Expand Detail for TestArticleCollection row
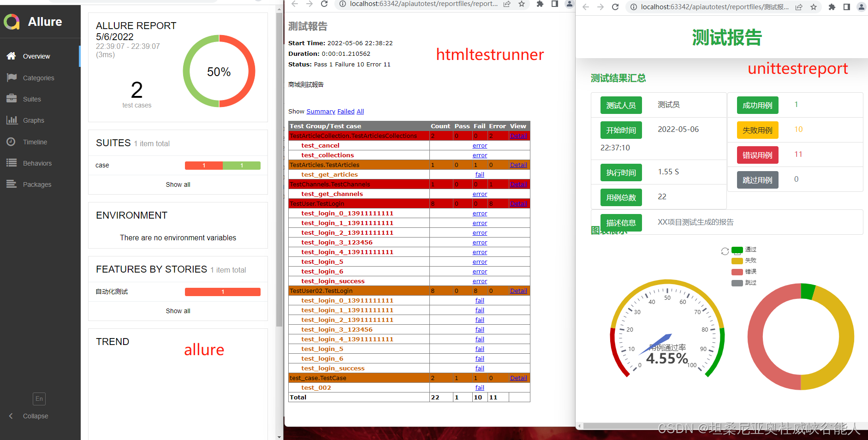Screen dimensions: 868x440 click(518, 136)
